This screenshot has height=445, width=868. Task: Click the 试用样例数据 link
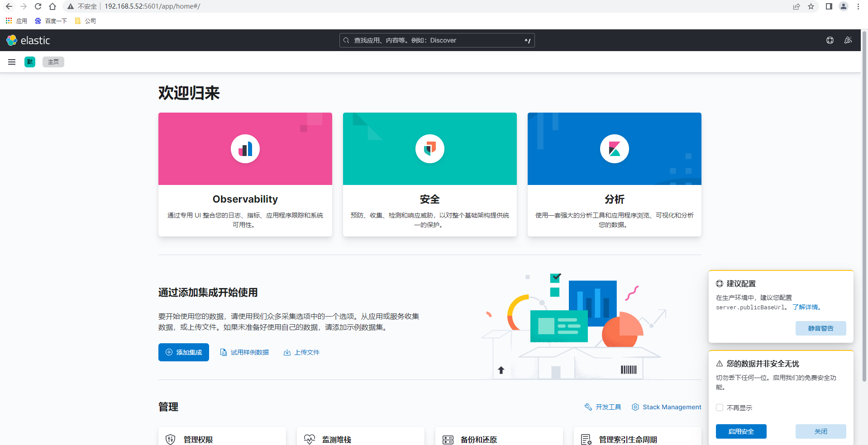coord(244,352)
